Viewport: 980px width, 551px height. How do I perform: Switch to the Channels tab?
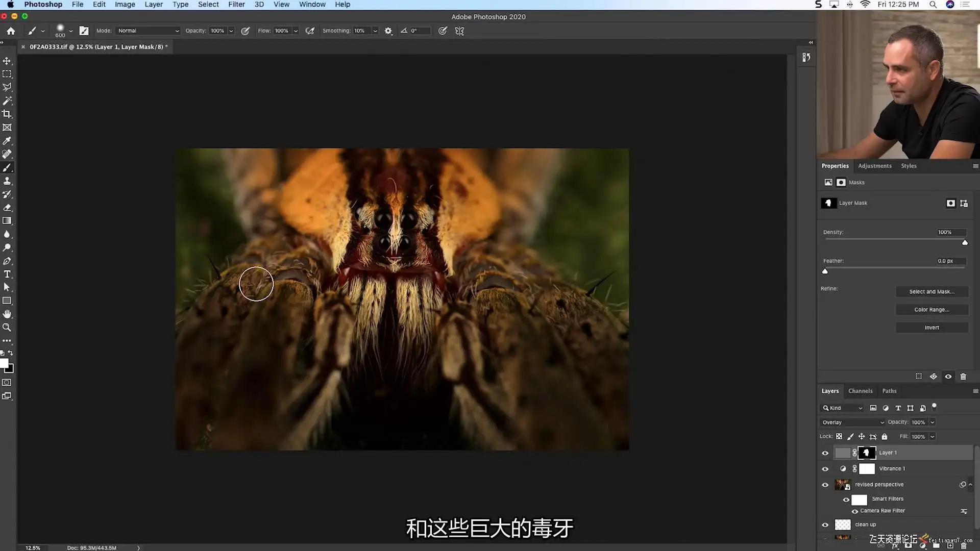tap(860, 391)
